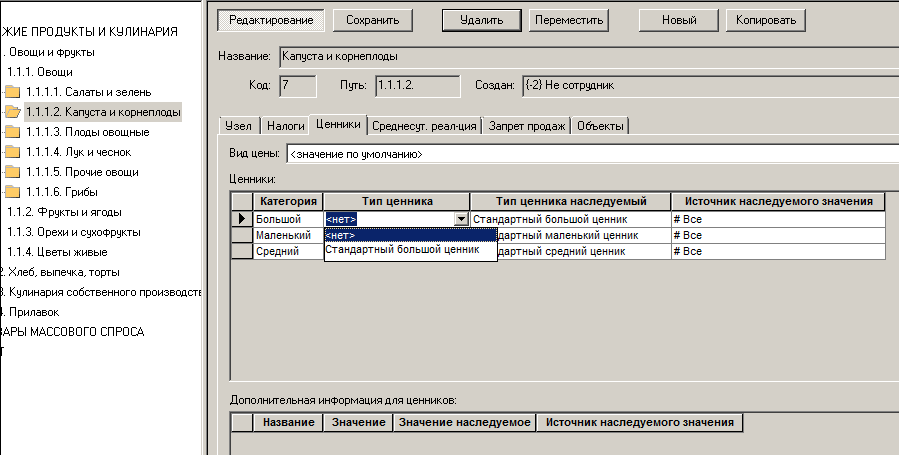Image resolution: width=899 pixels, height=455 pixels.
Task: Click Источник наследуемого значения header in lower table
Action: [639, 422]
